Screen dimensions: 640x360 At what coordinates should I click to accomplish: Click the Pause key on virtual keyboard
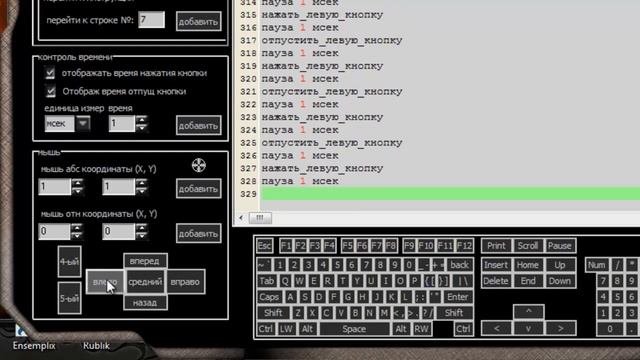coord(560,246)
